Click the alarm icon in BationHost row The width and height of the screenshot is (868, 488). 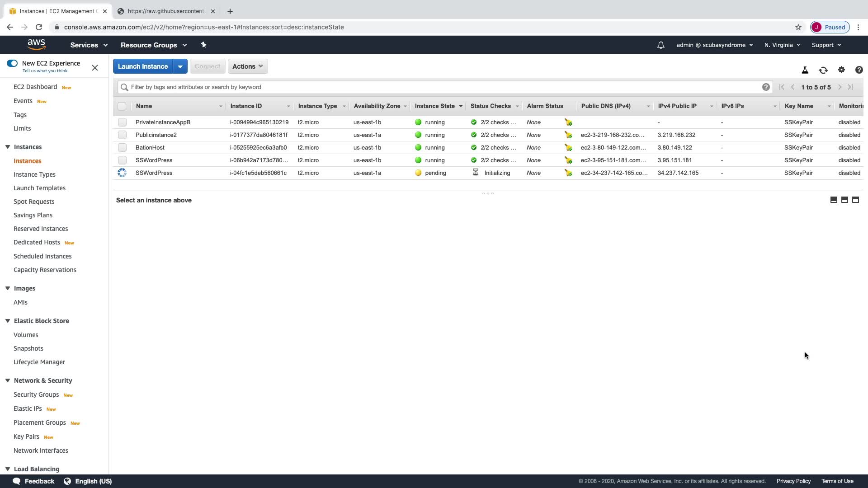click(568, 148)
